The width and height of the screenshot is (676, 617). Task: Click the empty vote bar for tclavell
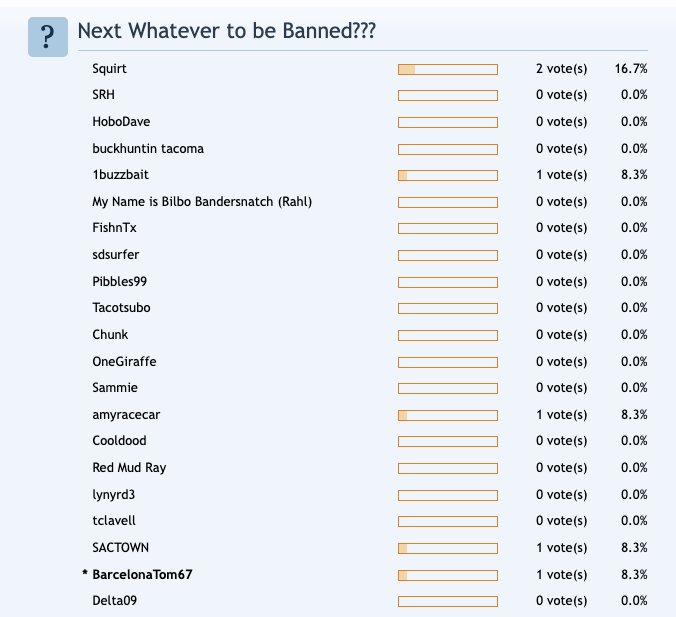[448, 522]
